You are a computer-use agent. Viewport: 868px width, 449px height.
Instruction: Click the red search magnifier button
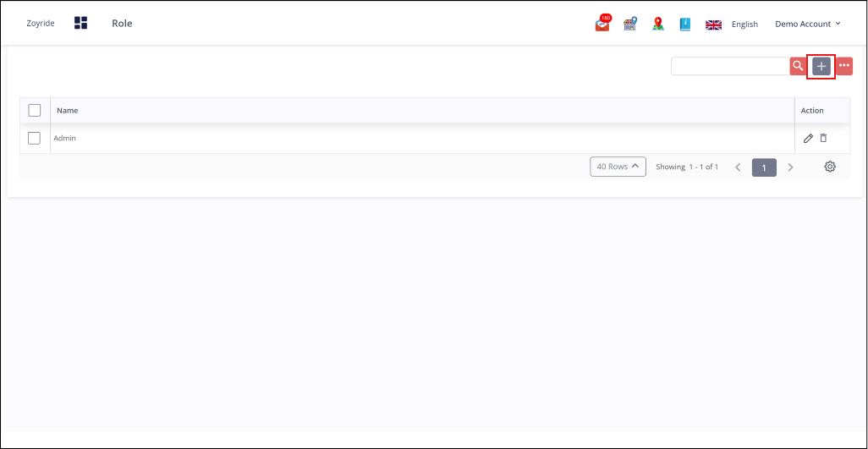click(798, 66)
